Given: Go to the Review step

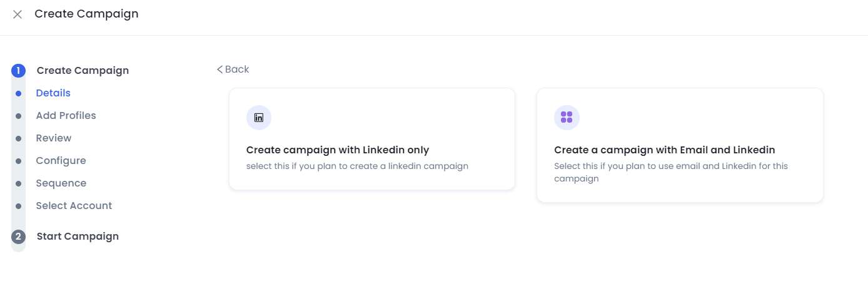Looking at the screenshot, I should point(54,138).
